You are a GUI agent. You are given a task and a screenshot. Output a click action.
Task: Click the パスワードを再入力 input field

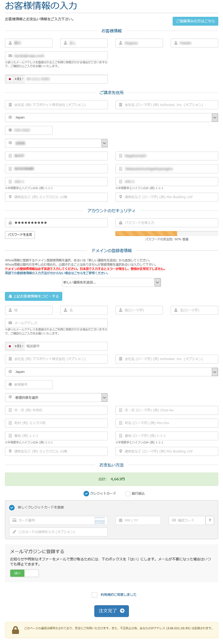[x=167, y=223]
